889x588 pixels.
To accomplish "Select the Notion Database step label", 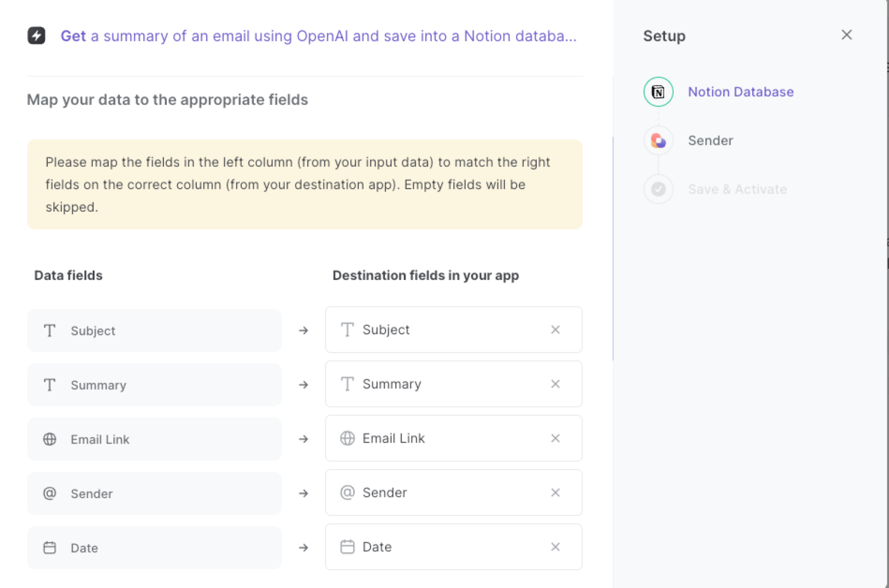I will coord(741,92).
